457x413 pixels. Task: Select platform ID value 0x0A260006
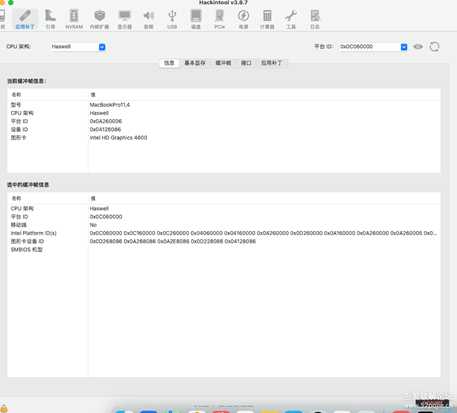pos(106,121)
